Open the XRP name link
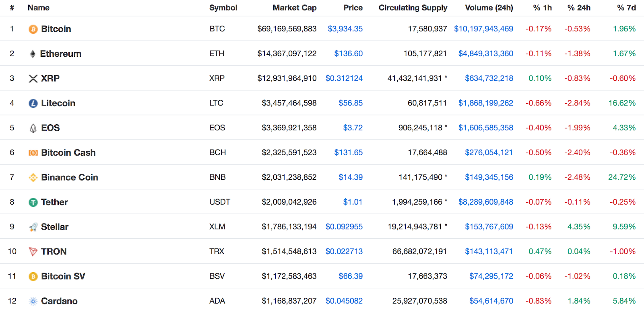The width and height of the screenshot is (644, 312). pyautogui.click(x=50, y=78)
